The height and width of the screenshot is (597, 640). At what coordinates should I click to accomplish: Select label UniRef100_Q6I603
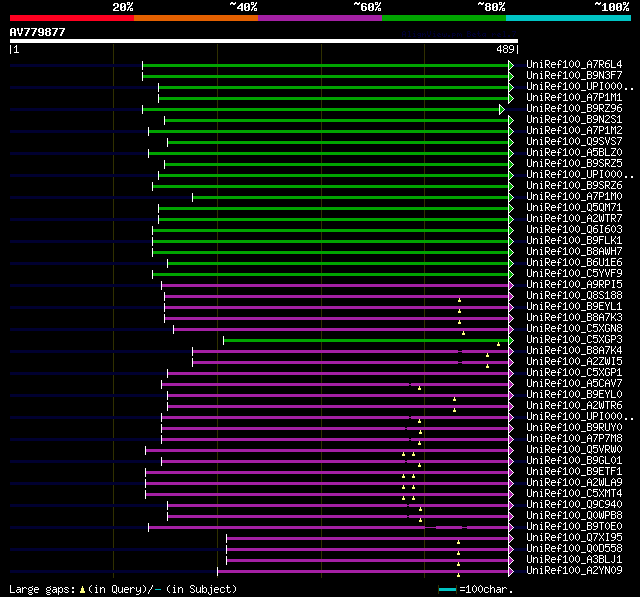[574, 230]
